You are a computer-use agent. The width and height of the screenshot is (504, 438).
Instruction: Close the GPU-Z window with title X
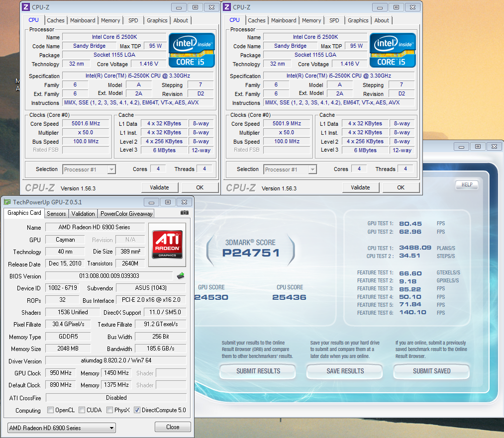tap(184, 202)
